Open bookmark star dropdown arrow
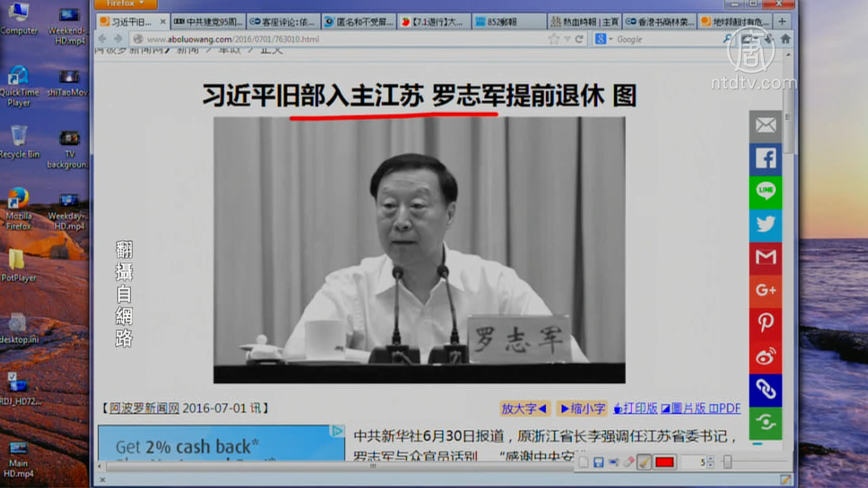 pyautogui.click(x=567, y=39)
